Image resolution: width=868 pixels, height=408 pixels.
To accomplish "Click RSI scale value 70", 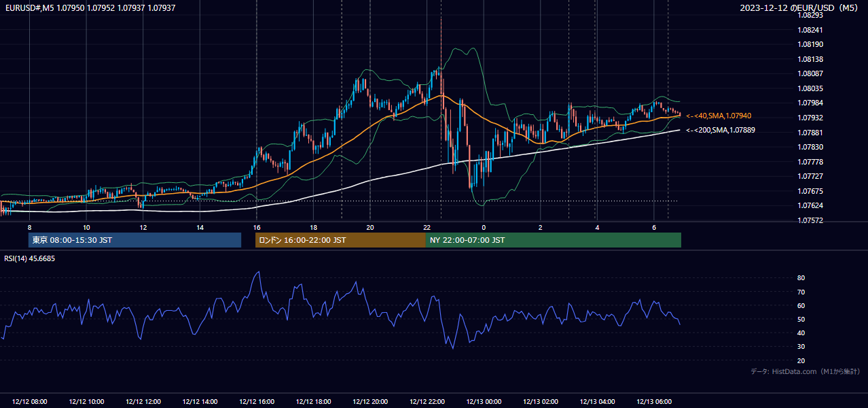I will click(x=801, y=292).
